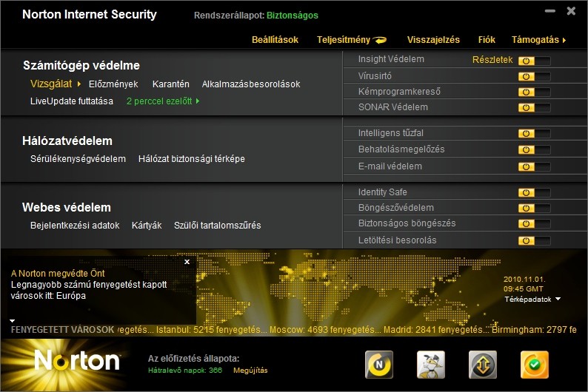The image size is (588, 392).
Task: Open the up-down arrows activity icon
Action: [483, 365]
